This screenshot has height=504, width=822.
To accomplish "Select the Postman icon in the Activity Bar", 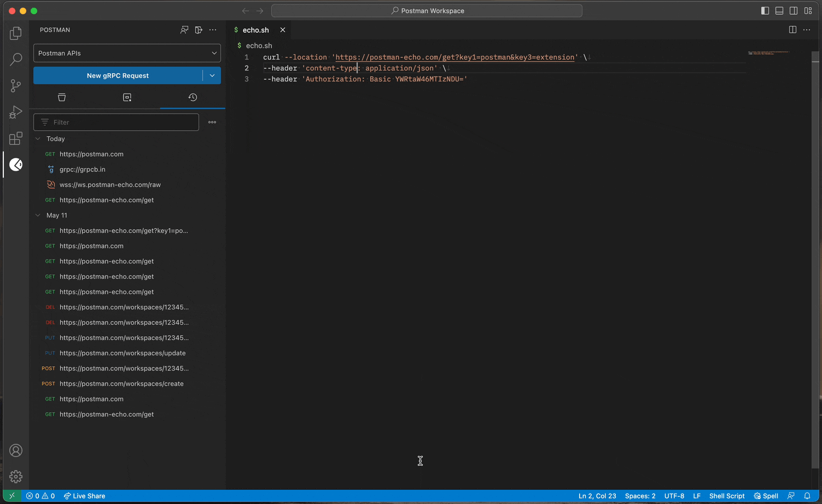I will (16, 165).
